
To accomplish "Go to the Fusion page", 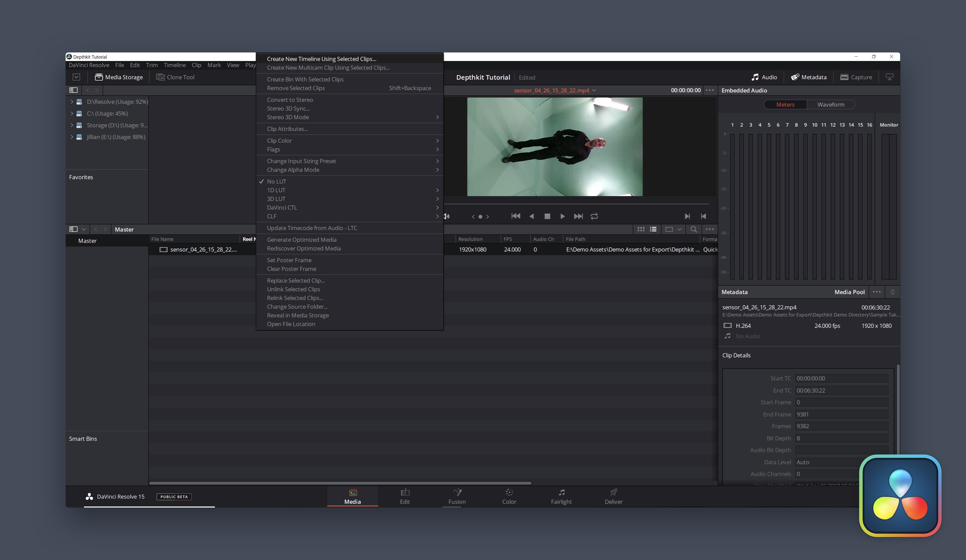I will pyautogui.click(x=456, y=496).
